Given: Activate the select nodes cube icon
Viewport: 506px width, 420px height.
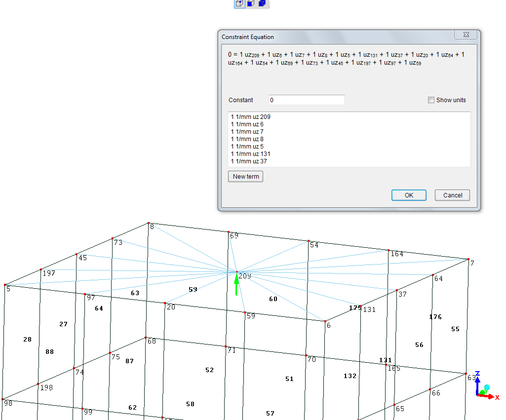Looking at the screenshot, I should pos(239,3).
